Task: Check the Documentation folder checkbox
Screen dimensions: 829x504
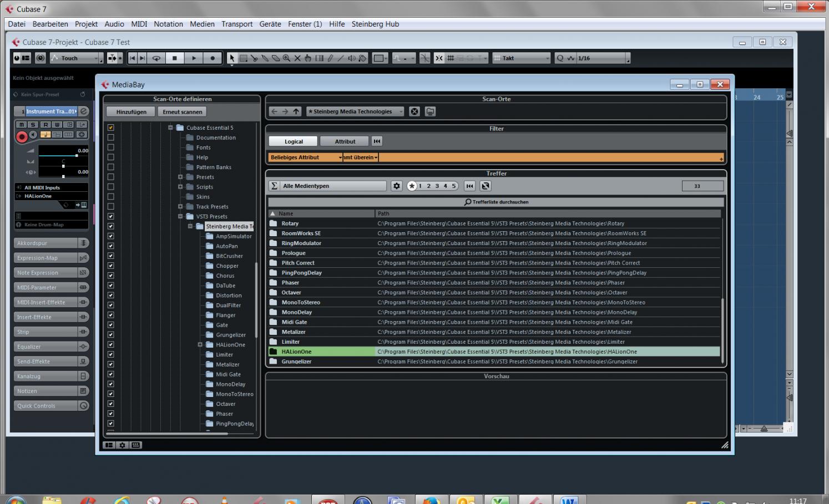Action: pyautogui.click(x=111, y=138)
